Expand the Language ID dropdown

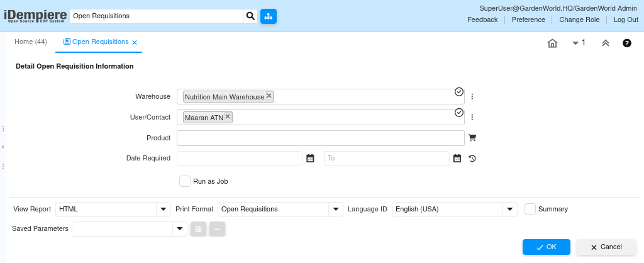click(x=510, y=209)
